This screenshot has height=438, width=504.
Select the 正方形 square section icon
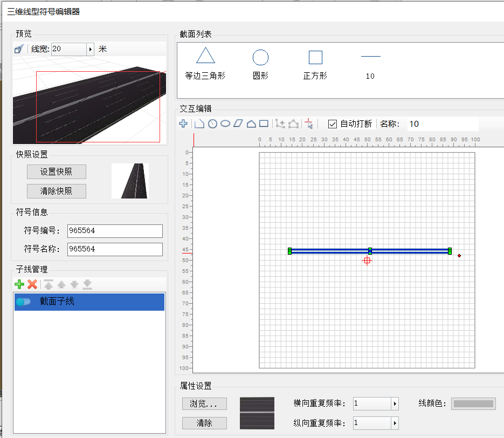coord(315,58)
